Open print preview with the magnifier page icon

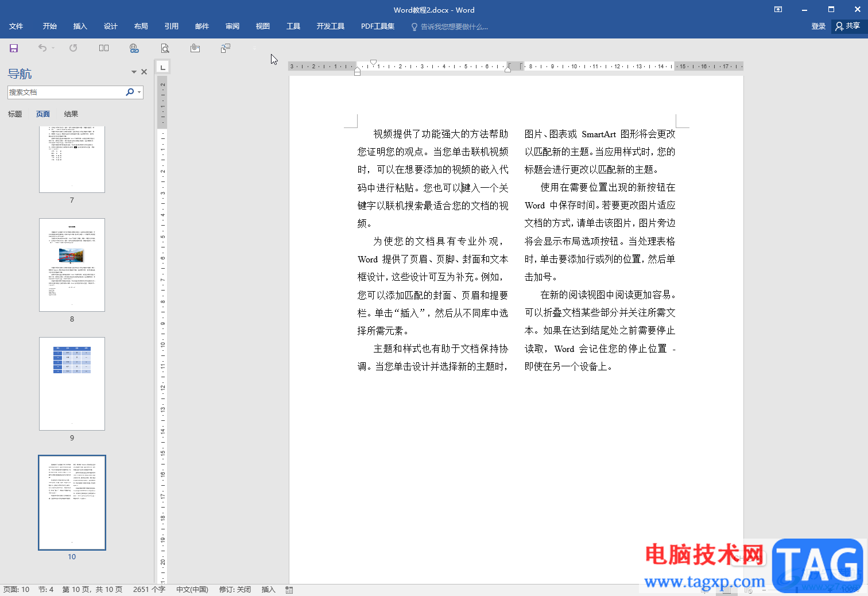165,48
